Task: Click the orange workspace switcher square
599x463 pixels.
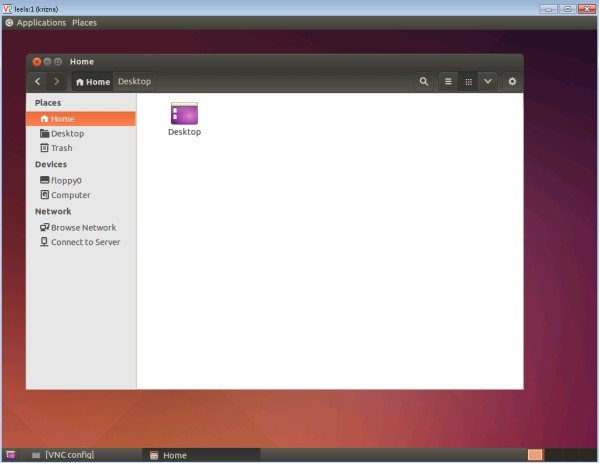Action: 535,455
